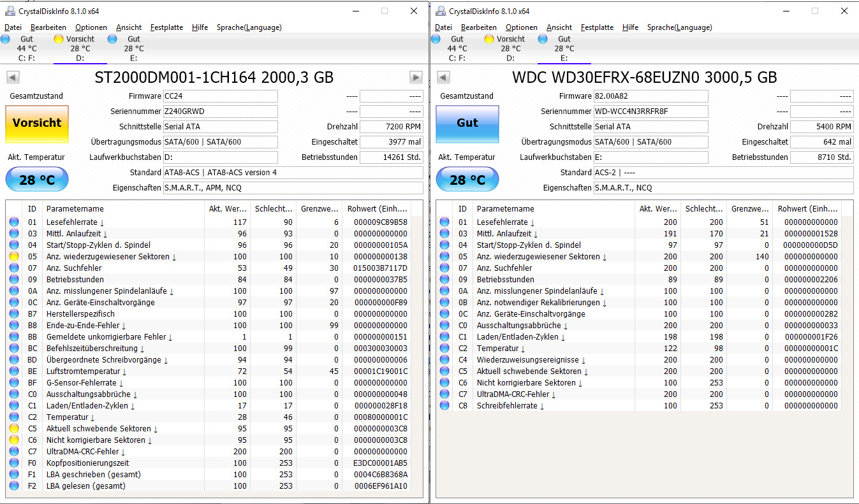This screenshot has width=859, height=504.
Task: Select Temperatur row in right window
Action: tap(640, 349)
